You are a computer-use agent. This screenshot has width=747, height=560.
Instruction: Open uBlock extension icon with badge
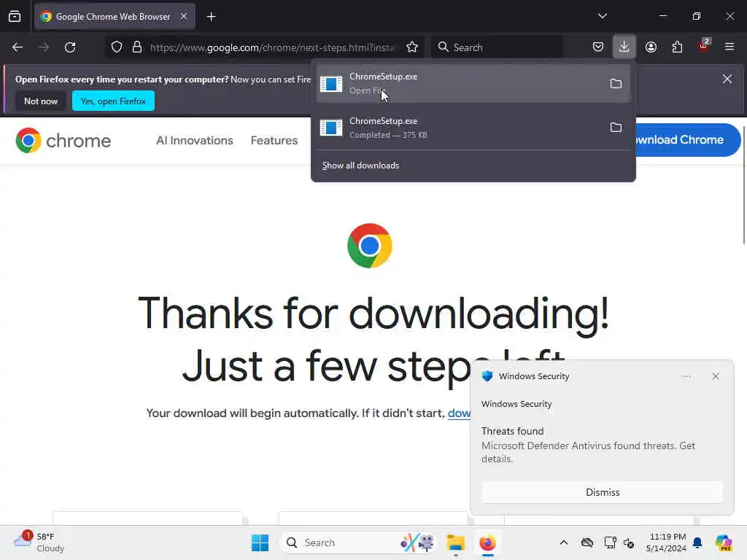pos(704,46)
